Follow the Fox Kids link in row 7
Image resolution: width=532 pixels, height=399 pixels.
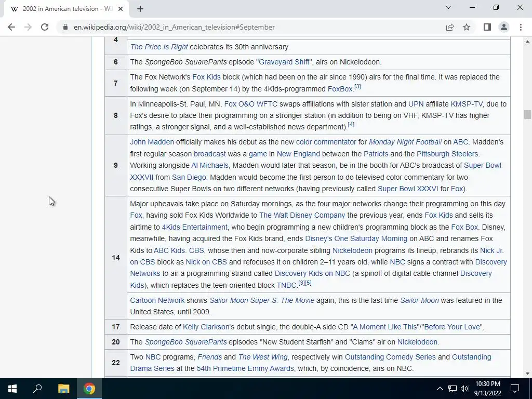[x=206, y=77]
